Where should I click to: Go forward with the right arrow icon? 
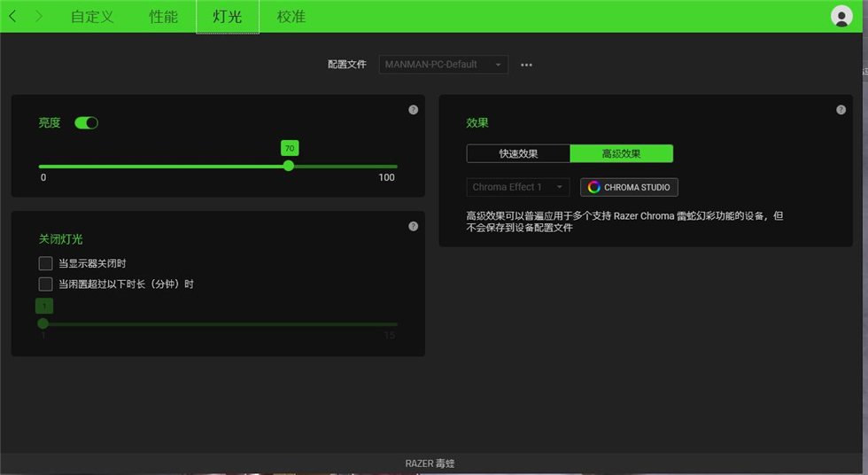click(38, 17)
